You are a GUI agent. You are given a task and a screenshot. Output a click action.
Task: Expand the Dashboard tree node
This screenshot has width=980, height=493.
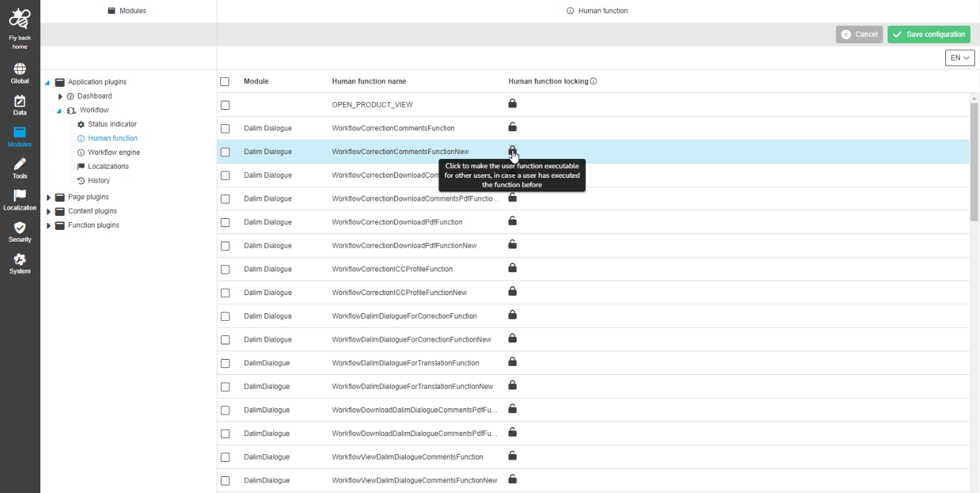coord(60,97)
